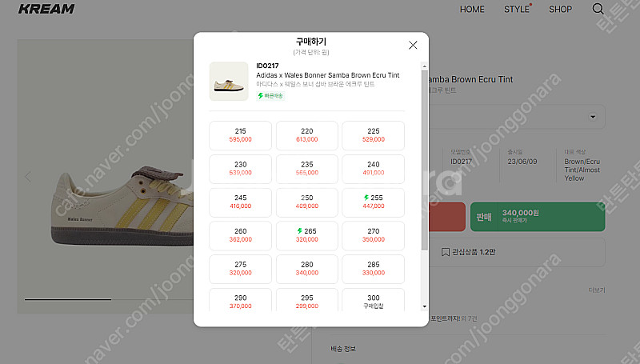The height and width of the screenshot is (364, 640).
Task: Pick fast-delivery size 255
Action: (x=374, y=202)
